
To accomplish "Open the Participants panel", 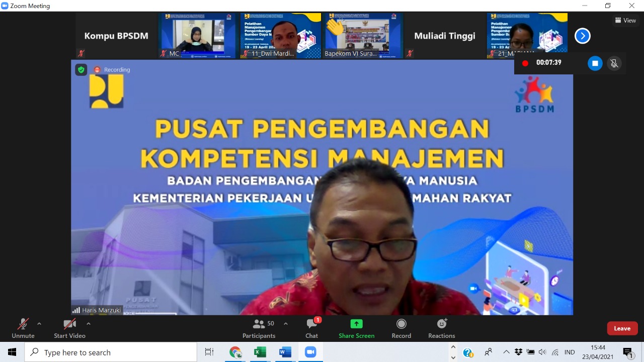I will click(259, 328).
